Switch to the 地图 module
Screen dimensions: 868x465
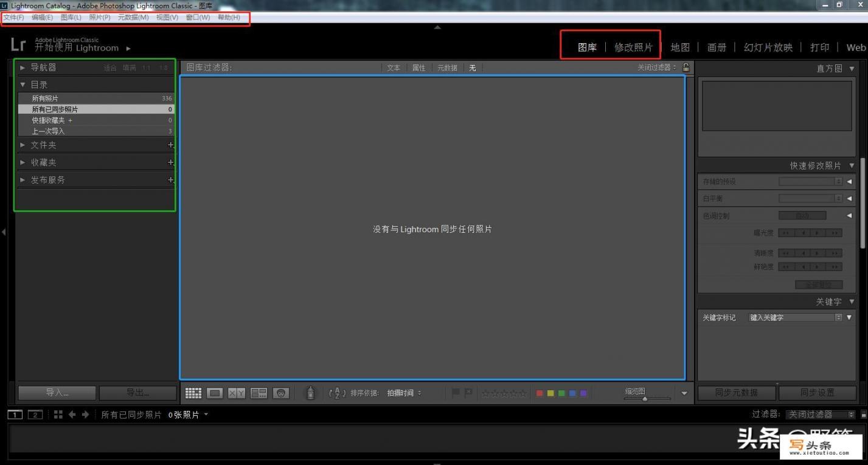680,47
